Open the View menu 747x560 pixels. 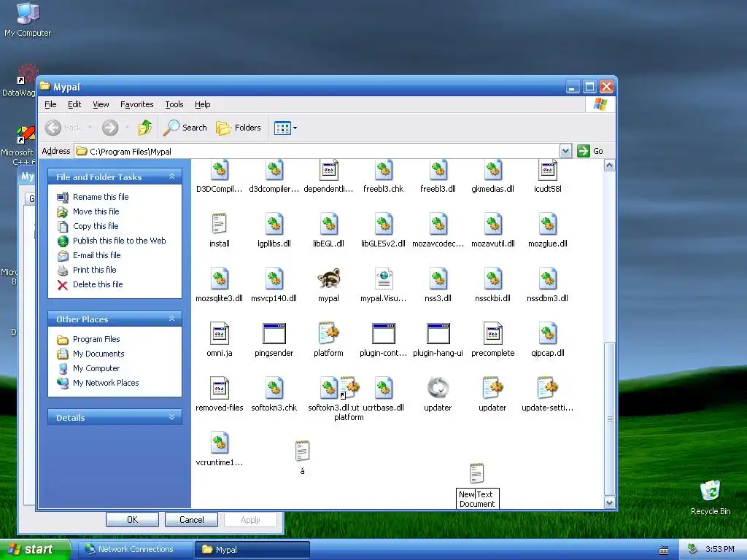pyautogui.click(x=101, y=104)
